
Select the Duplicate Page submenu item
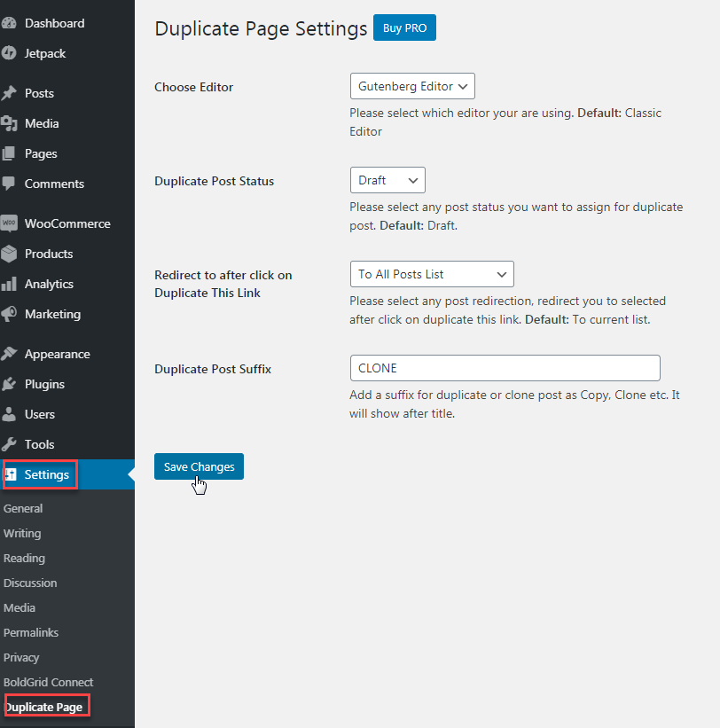(44, 707)
